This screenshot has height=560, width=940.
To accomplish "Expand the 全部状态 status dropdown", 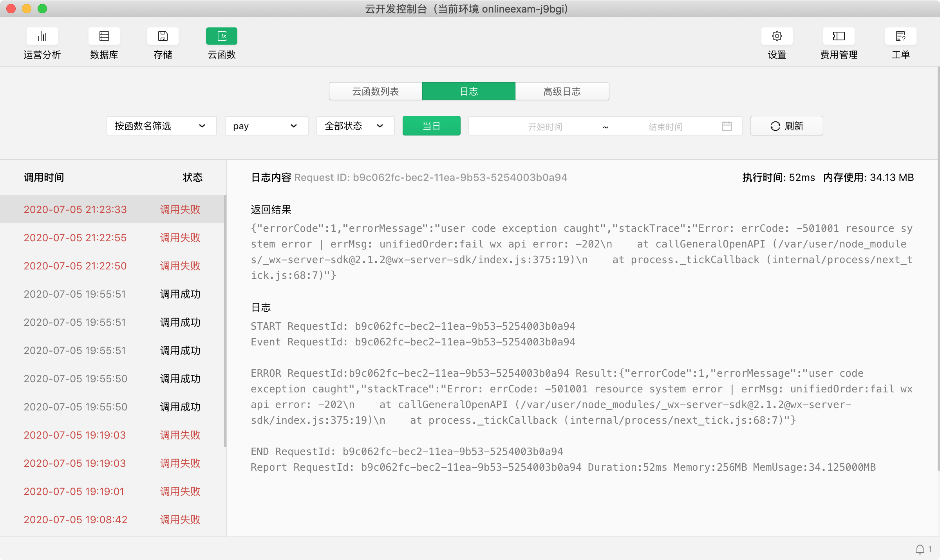I will point(355,126).
